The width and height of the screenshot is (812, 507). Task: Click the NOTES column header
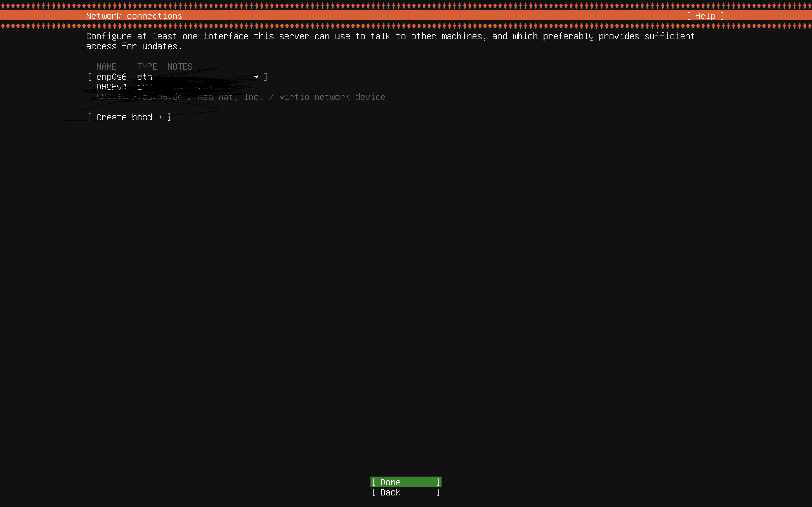click(x=180, y=67)
